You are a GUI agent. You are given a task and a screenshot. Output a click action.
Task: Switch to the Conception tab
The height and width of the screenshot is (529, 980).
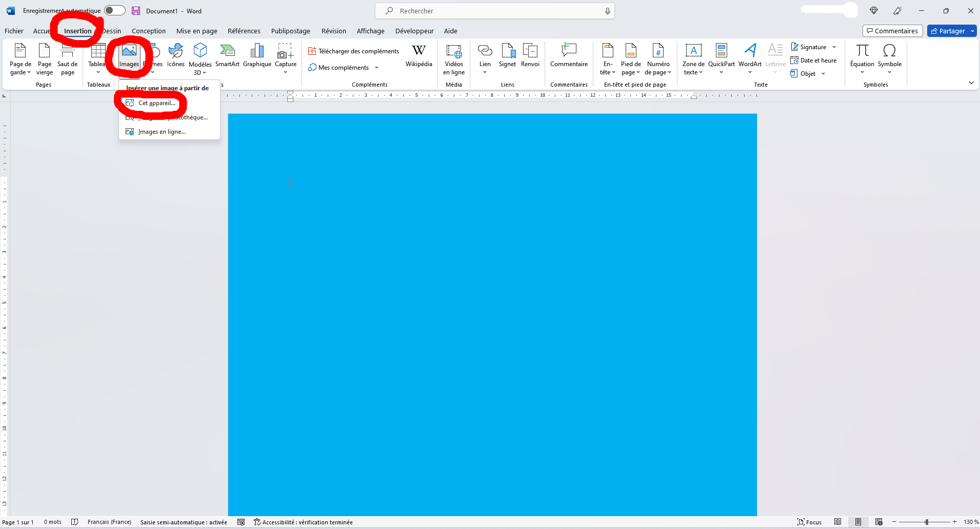pos(148,31)
